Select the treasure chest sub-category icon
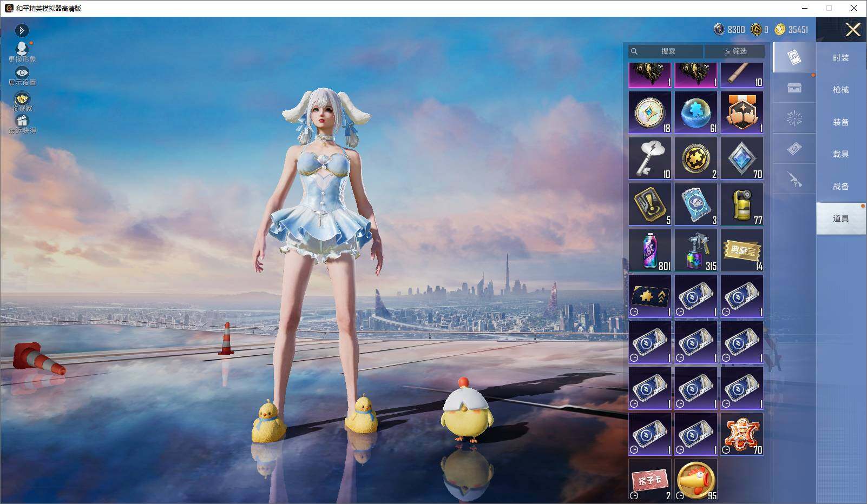The width and height of the screenshot is (867, 504). tap(794, 88)
